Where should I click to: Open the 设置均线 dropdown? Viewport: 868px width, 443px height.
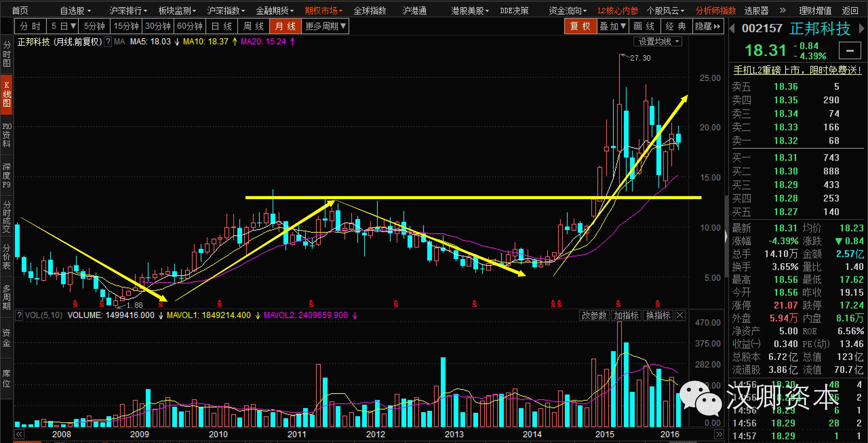pyautogui.click(x=658, y=42)
